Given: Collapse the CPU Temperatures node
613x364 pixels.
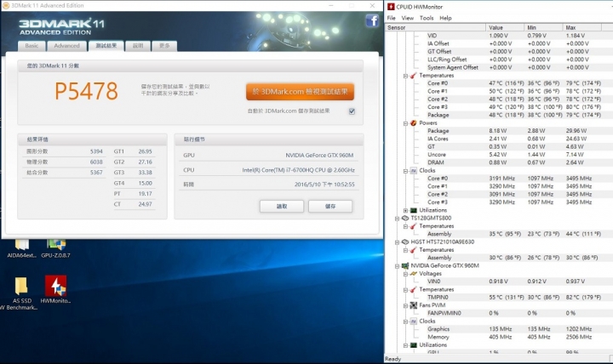Looking at the screenshot, I should tap(405, 76).
